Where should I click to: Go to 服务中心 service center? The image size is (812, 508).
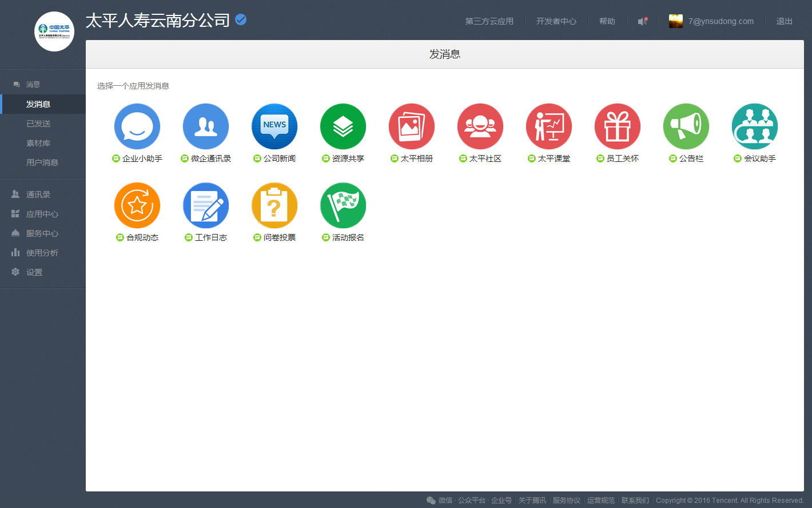(x=43, y=233)
